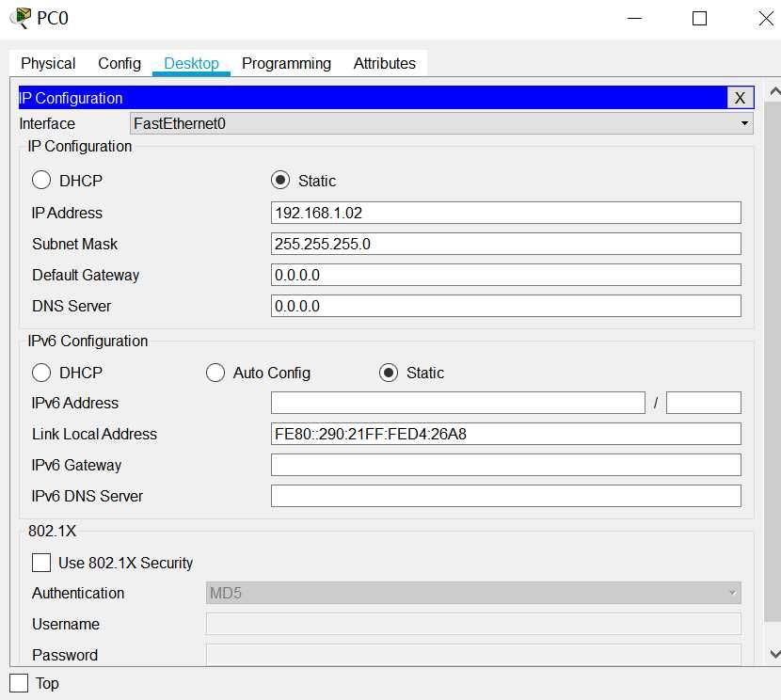Click the scrollbar down arrow
Image resolution: width=781 pixels, height=700 pixels.
(774, 654)
